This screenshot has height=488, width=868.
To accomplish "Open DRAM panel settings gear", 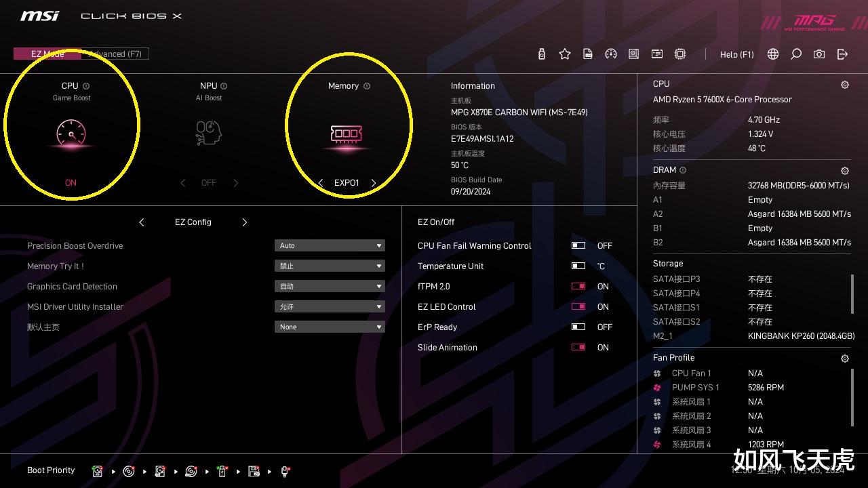I will 845,171.
